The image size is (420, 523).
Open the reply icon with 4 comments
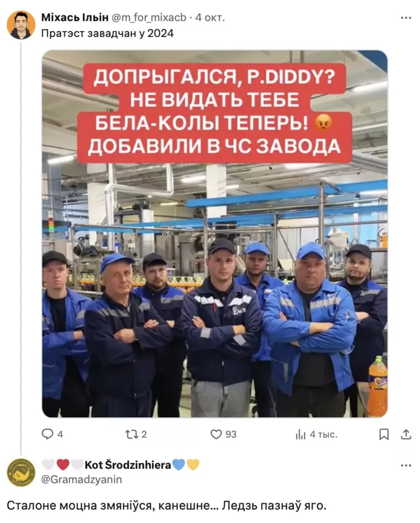(x=47, y=434)
